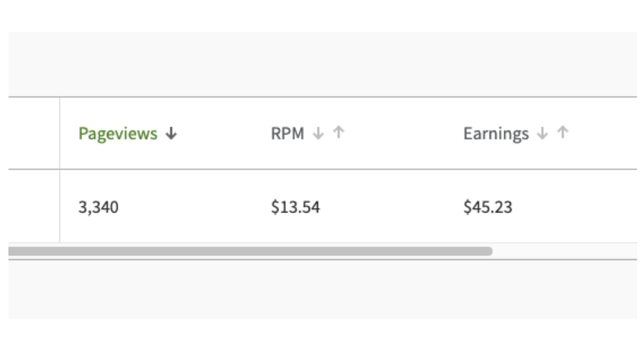This screenshot has width=644, height=362.
Task: Sort RPM descending with down arrow
Action: coord(318,133)
